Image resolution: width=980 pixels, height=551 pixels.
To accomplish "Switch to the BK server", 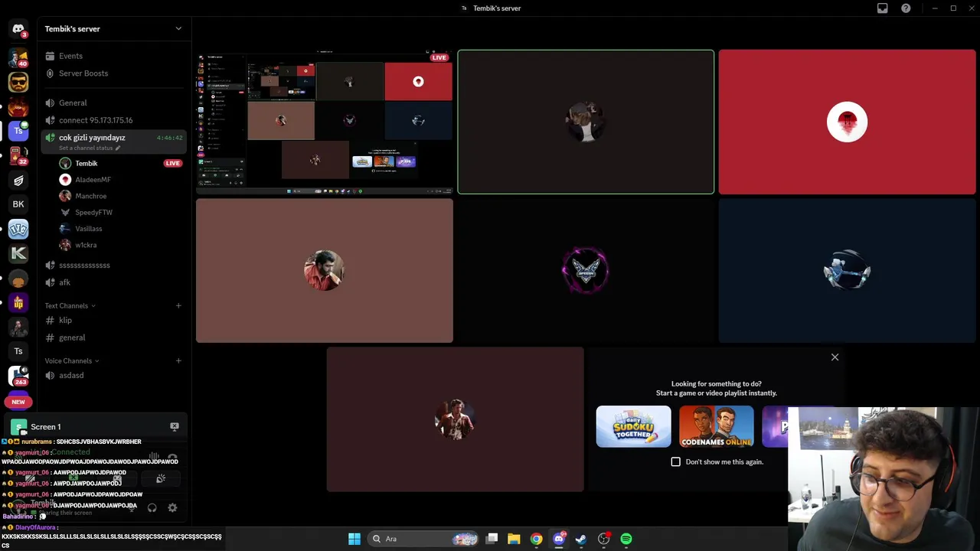I will click(18, 204).
